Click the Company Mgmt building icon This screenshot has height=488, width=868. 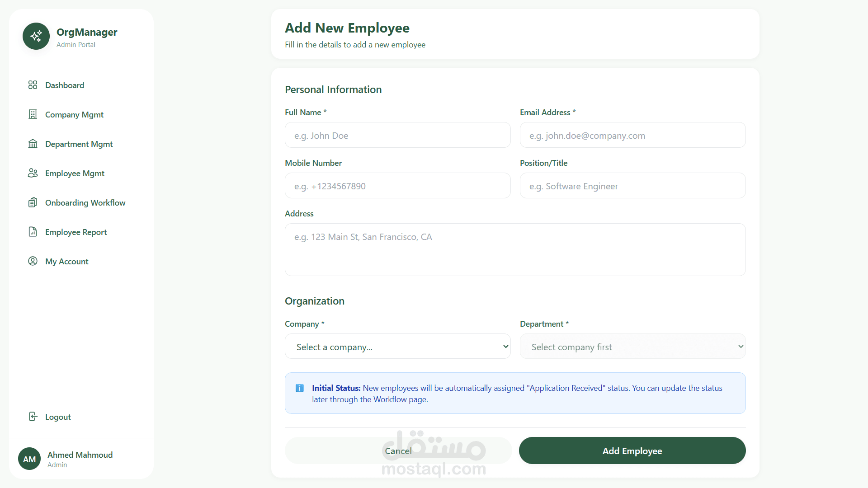(x=33, y=114)
